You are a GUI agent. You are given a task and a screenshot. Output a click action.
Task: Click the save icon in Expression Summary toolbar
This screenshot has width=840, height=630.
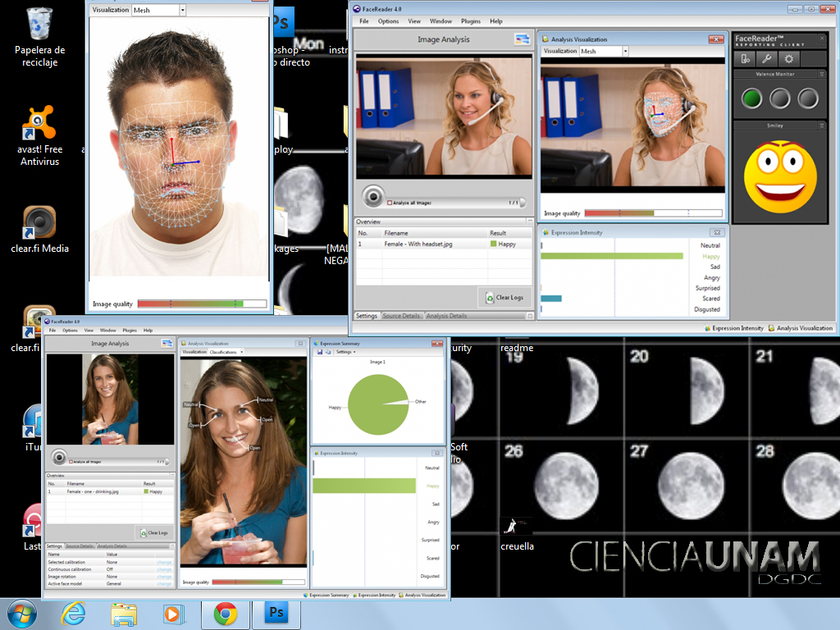tap(319, 352)
